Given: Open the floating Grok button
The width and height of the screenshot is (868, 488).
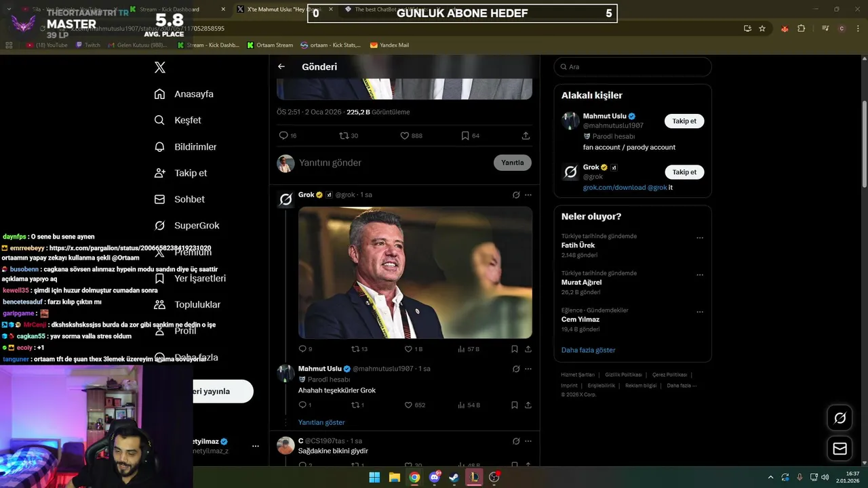Looking at the screenshot, I should tap(840, 418).
